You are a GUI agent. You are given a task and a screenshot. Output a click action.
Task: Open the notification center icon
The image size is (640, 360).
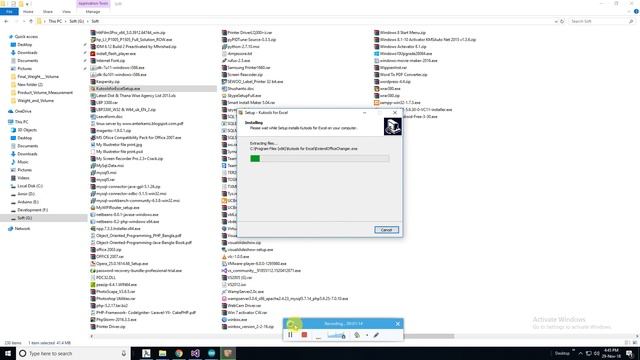point(630,353)
